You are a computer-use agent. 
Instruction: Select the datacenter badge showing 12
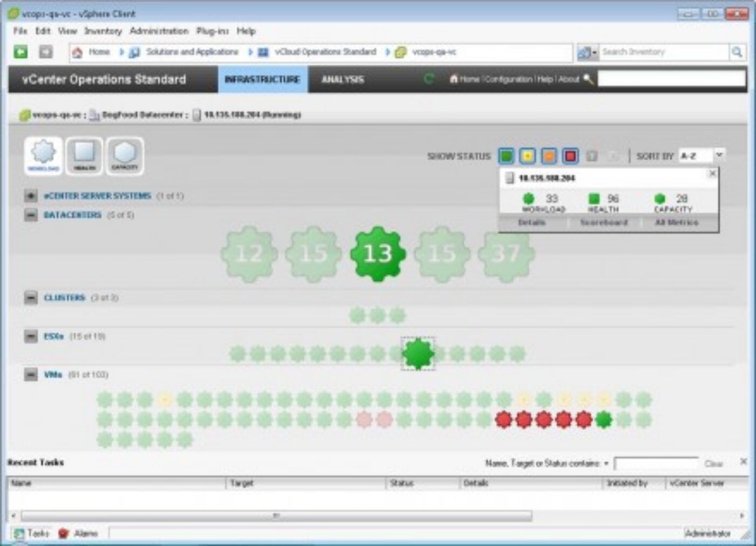(249, 254)
